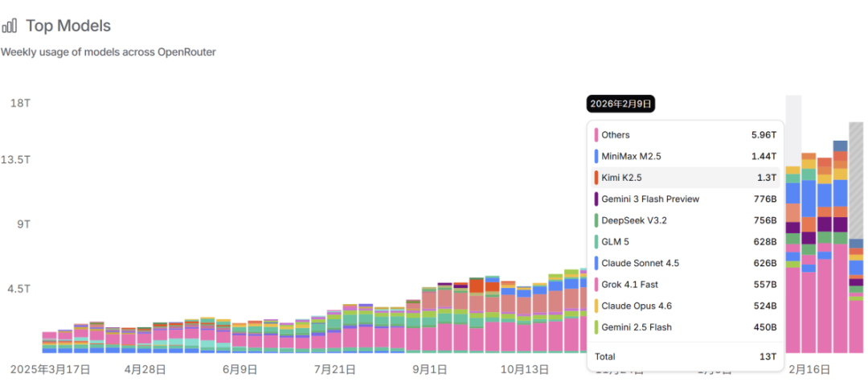This screenshot has width=868, height=382.
Task: Click the yellow Claude Opus 4.6 marker
Action: click(x=596, y=306)
